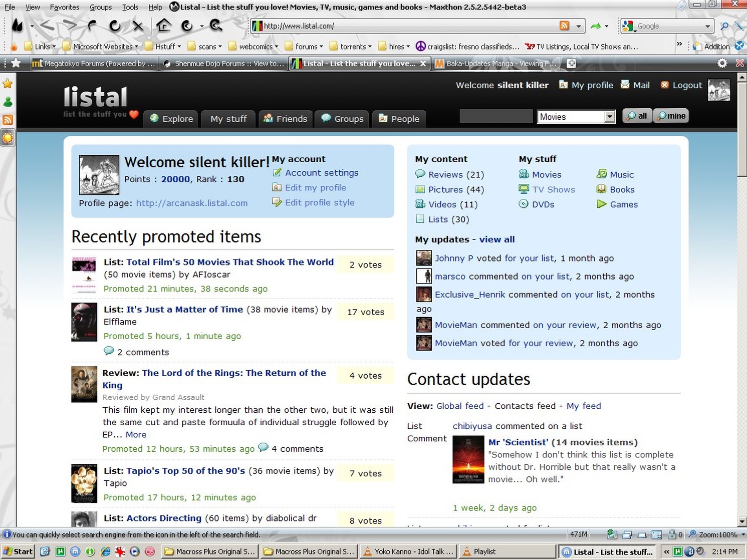Open Videos (11) under My content

coord(446,204)
